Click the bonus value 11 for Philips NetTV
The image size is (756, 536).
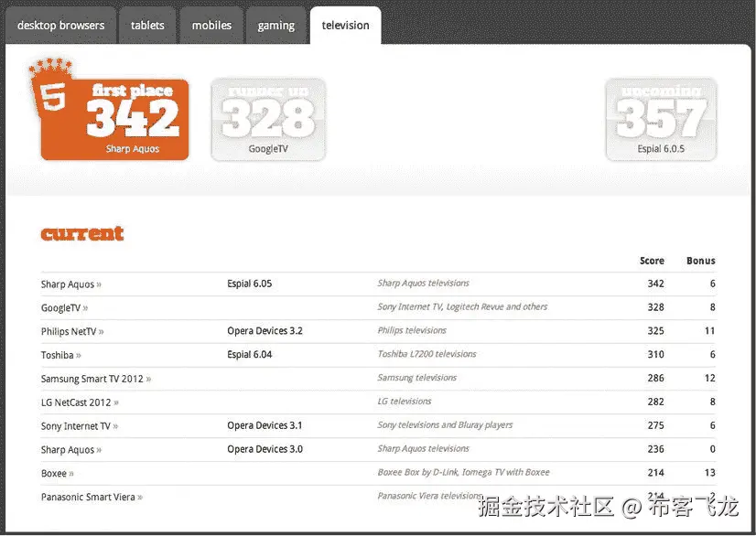tap(709, 331)
